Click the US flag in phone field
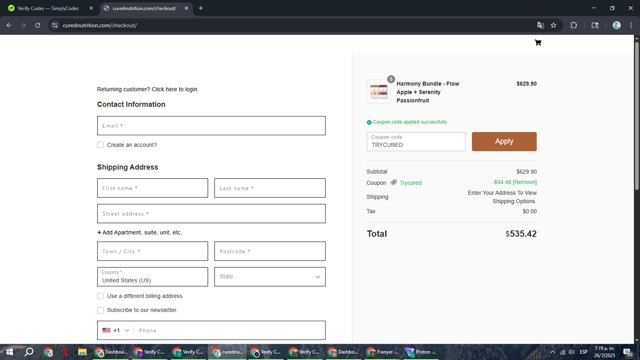 coord(106,330)
